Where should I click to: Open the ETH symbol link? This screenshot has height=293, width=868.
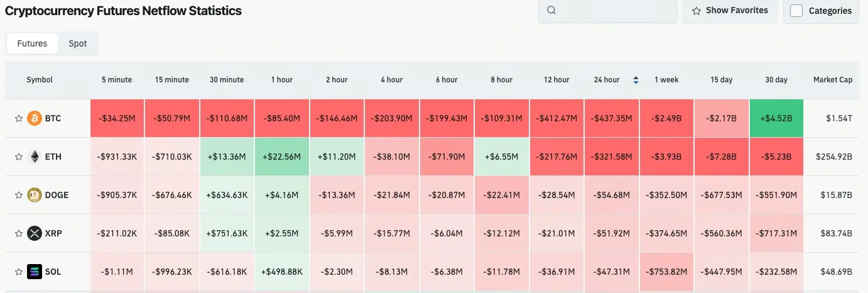click(53, 157)
